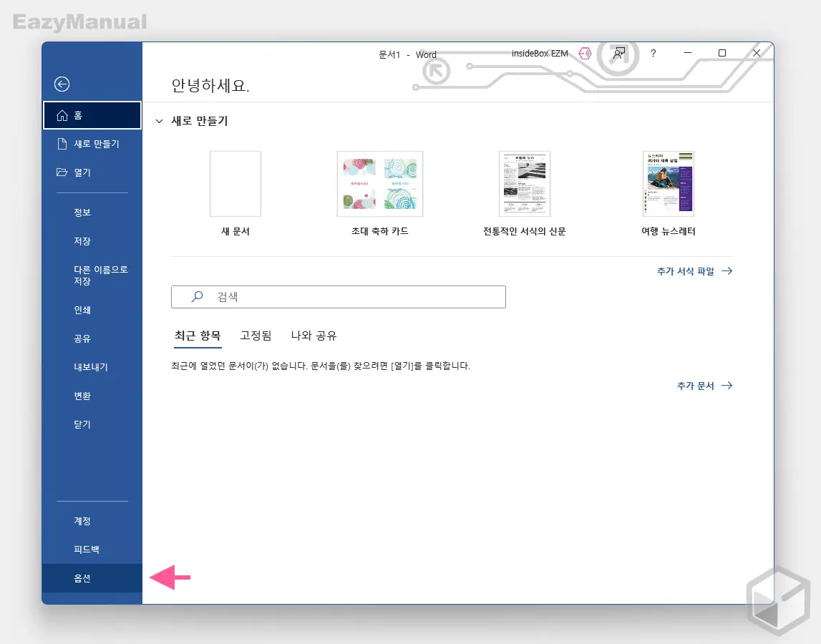
Task: Pick the 초대 축하 카드 template
Action: tap(379, 192)
